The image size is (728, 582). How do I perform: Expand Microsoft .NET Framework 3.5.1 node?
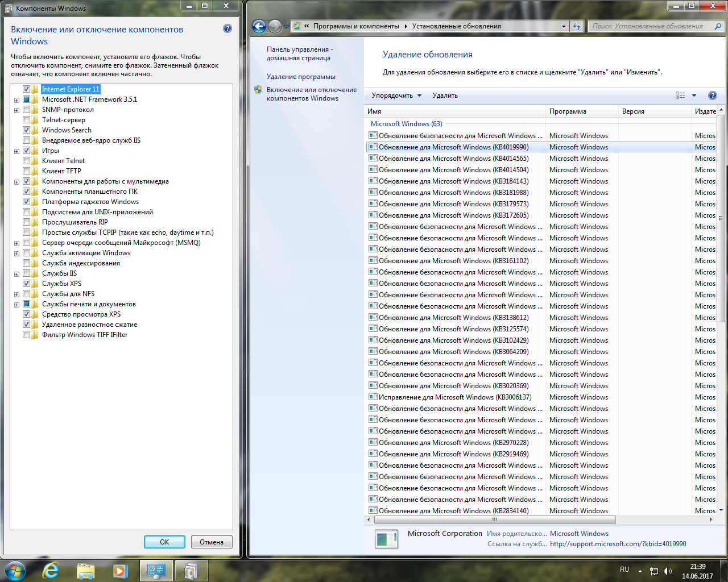point(16,100)
